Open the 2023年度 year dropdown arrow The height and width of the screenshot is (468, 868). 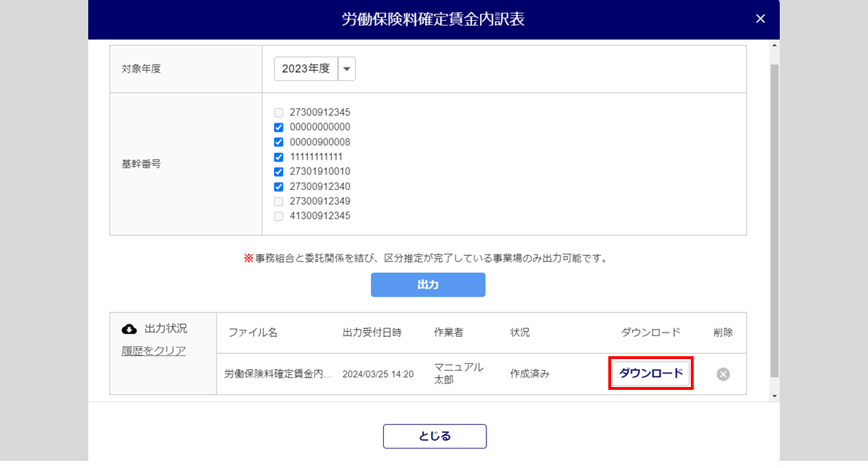click(346, 69)
